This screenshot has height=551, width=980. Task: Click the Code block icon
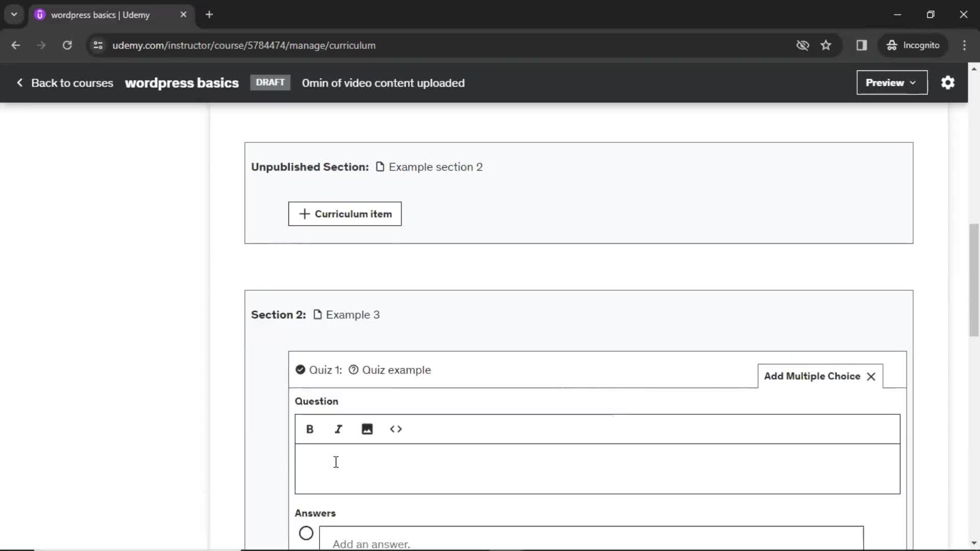click(396, 429)
